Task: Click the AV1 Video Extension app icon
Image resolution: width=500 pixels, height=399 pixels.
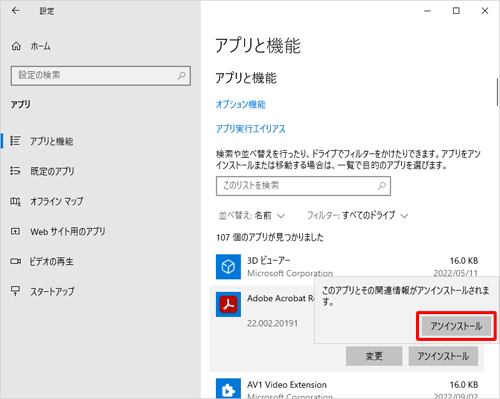Action: click(228, 388)
